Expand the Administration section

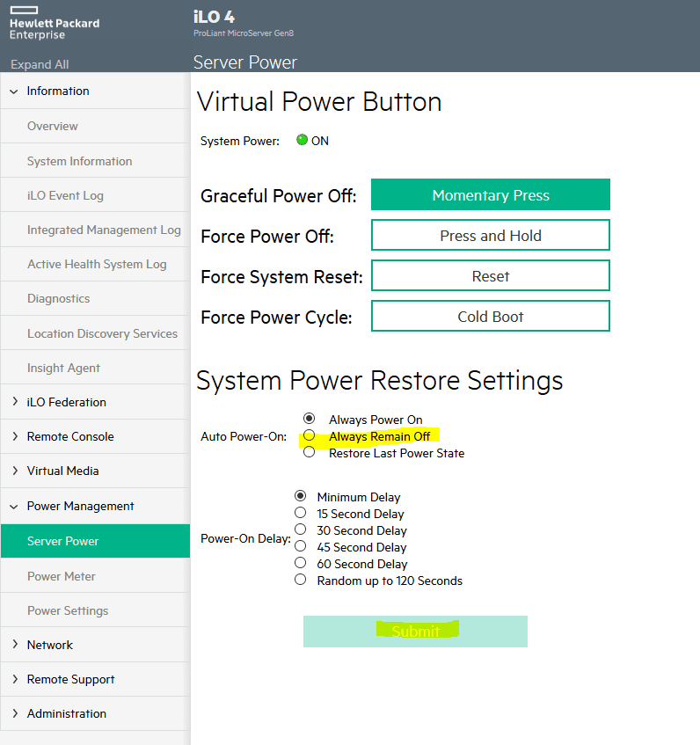coord(15,713)
